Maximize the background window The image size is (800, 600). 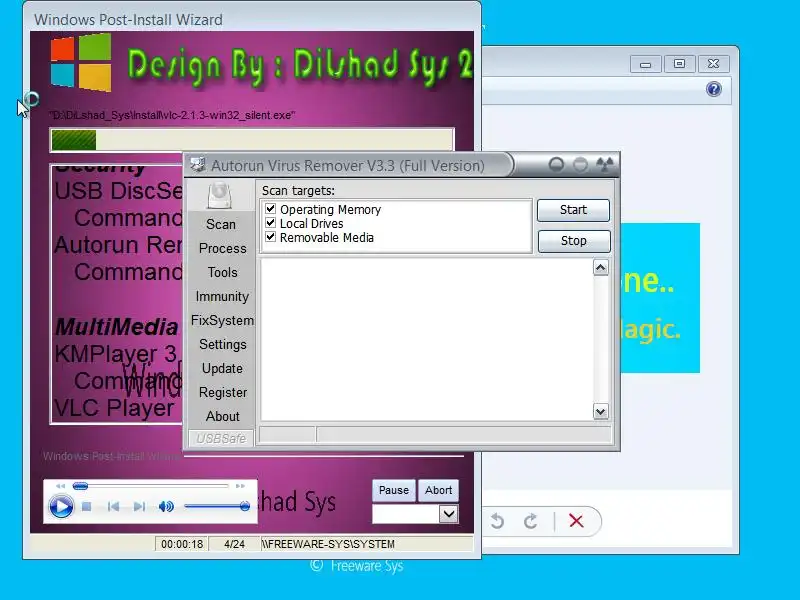(680, 64)
